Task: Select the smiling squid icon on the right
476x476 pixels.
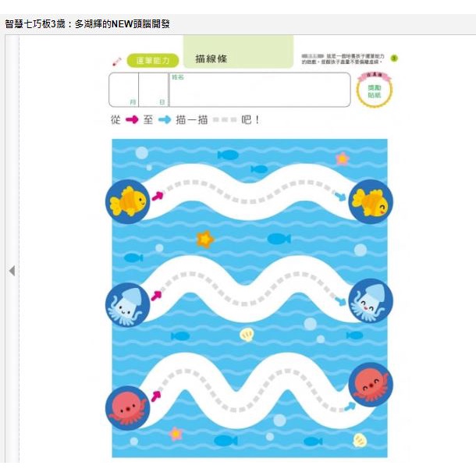Action: (371, 300)
